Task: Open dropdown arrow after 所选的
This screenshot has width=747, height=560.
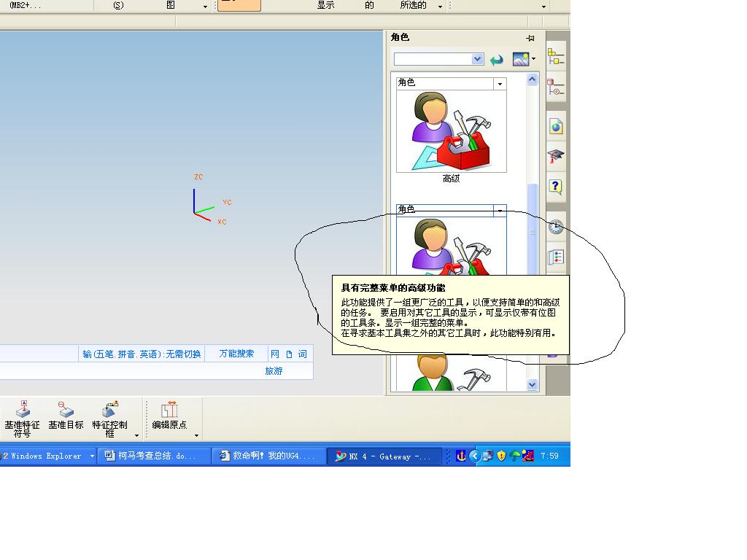Action: (x=440, y=6)
